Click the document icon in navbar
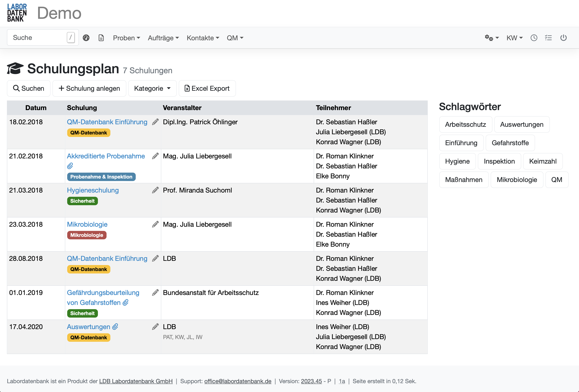579x392 pixels. (x=101, y=38)
